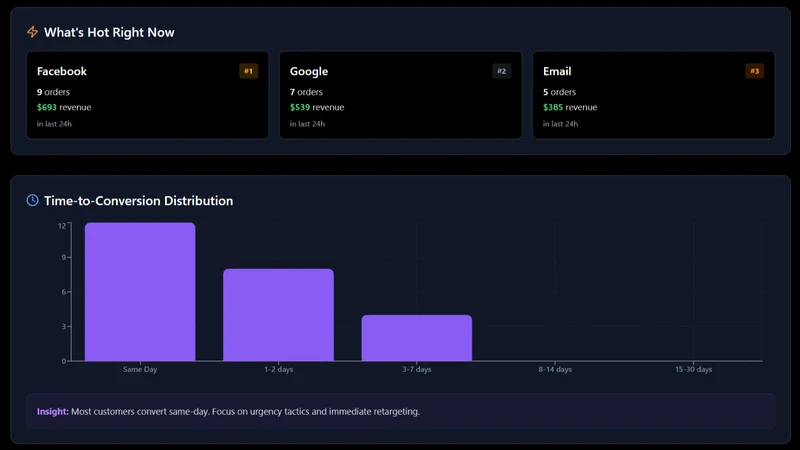Click the insight sentence about same-day conversions
This screenshot has width=800, height=450.
[245, 411]
